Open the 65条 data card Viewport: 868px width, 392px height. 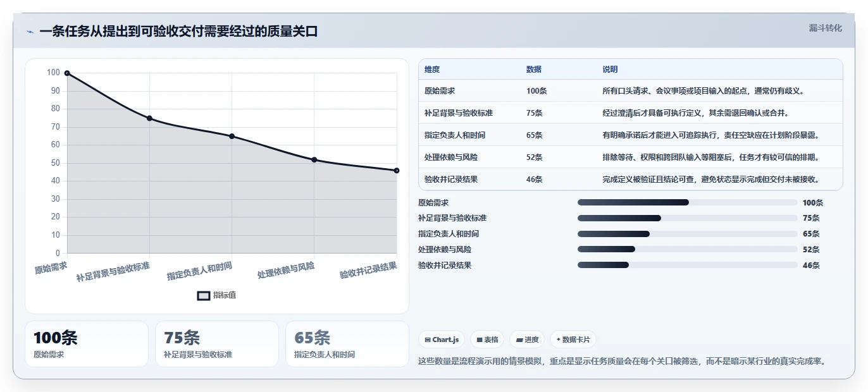click(x=347, y=344)
